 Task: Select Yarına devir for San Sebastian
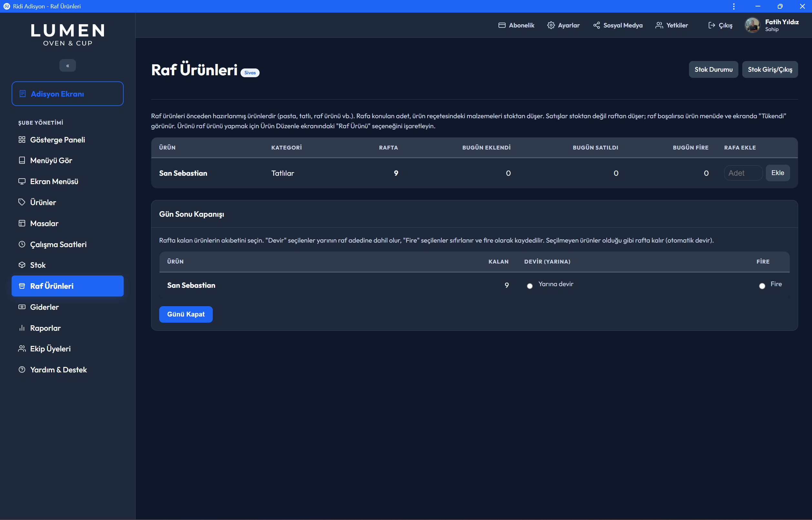(530, 286)
